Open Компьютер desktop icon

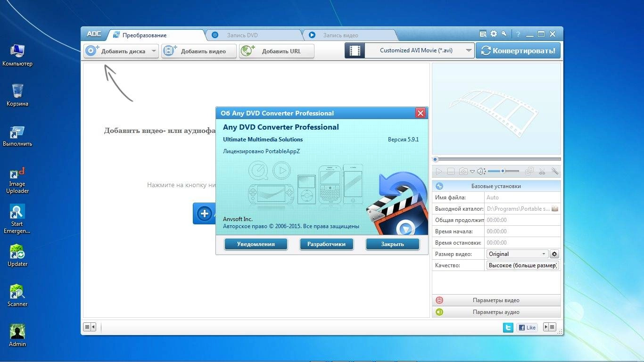(17, 55)
